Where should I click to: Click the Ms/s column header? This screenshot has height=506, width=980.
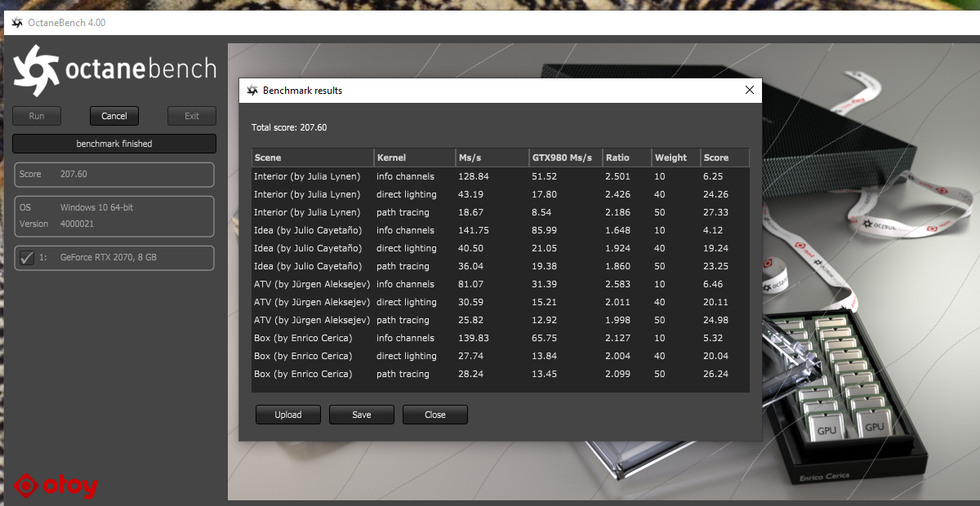[x=492, y=158]
